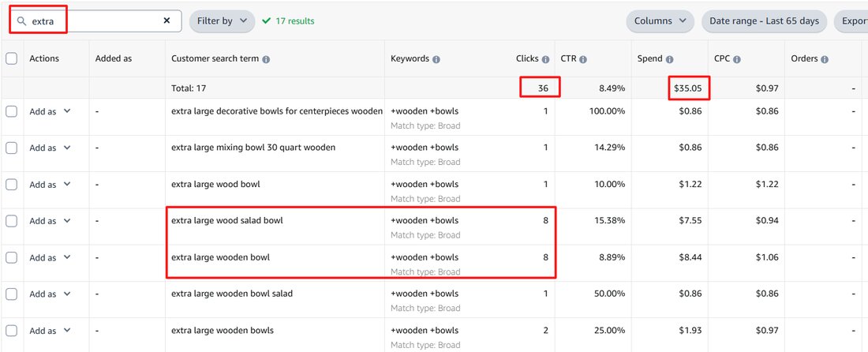This screenshot has width=868, height=352.
Task: Click the Added as column header
Action: point(114,58)
